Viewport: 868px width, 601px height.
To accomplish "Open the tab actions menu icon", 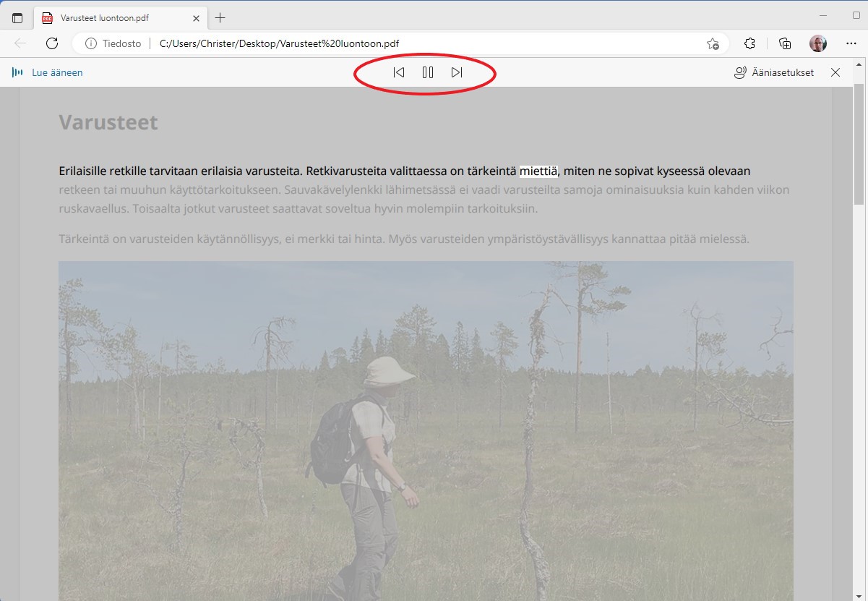I will coord(17,18).
